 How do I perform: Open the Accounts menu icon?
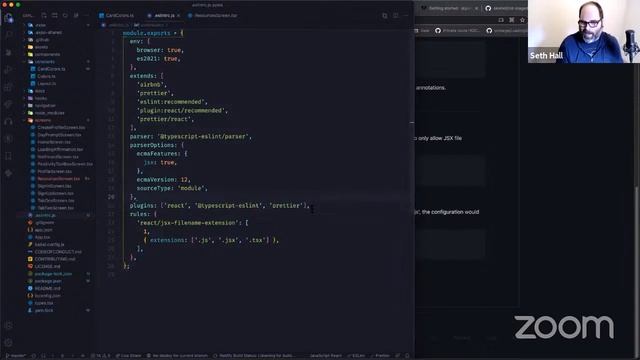[x=9, y=326]
